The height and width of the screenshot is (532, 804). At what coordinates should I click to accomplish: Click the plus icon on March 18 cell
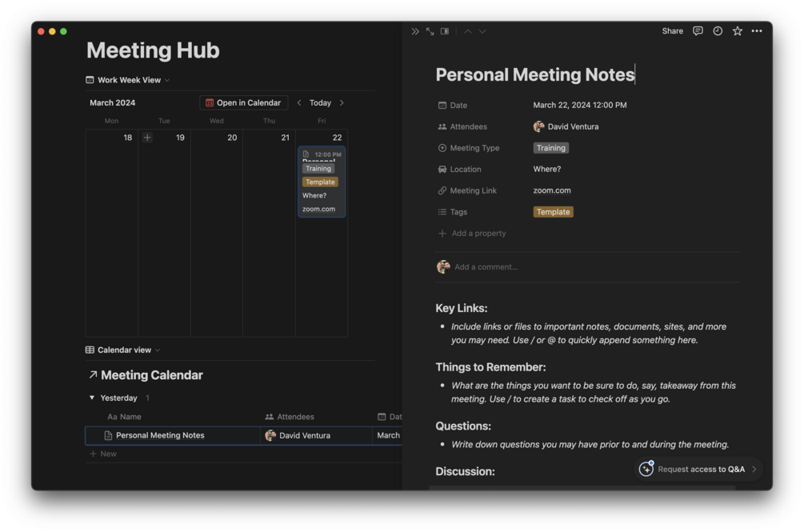click(x=147, y=138)
